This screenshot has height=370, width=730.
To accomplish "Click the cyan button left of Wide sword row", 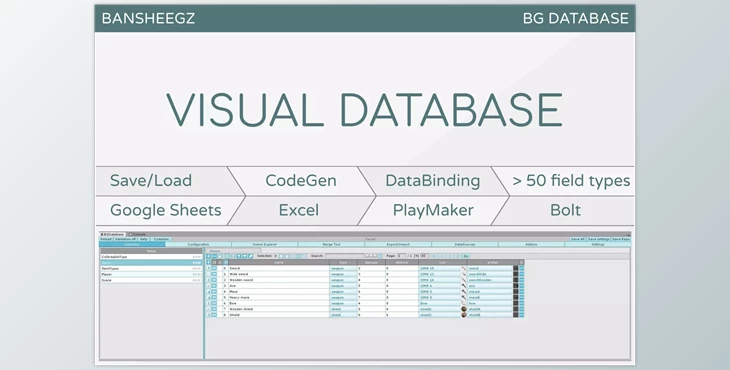I will coord(214,274).
